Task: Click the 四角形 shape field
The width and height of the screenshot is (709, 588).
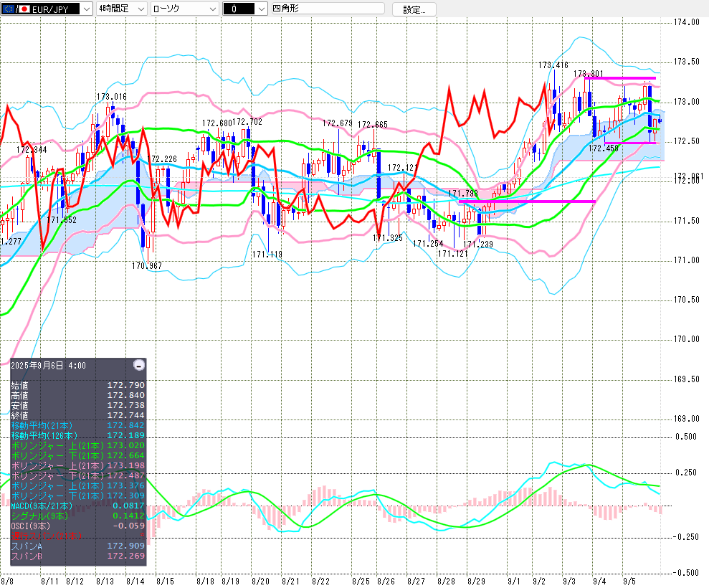Action: click(328, 9)
